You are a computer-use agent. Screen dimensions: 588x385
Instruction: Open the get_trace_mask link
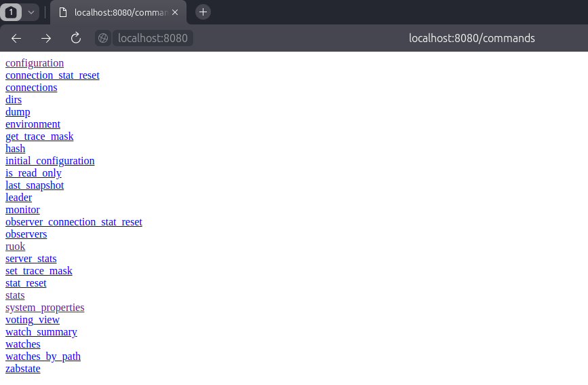(x=39, y=136)
